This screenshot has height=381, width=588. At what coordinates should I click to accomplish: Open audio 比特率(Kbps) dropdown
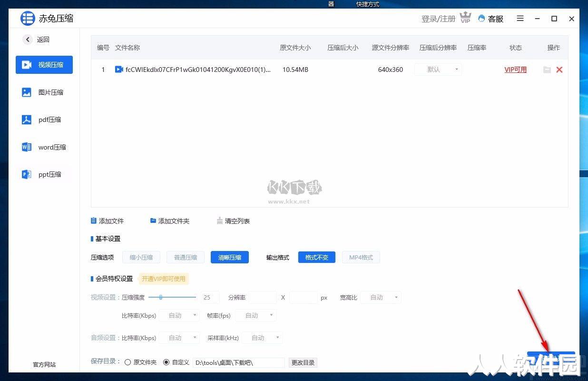coord(179,338)
